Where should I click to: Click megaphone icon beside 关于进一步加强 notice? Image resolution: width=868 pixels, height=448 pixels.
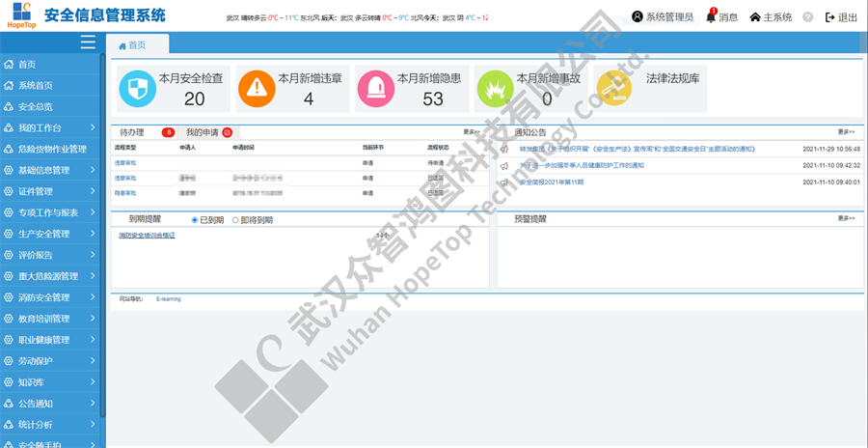click(x=503, y=166)
